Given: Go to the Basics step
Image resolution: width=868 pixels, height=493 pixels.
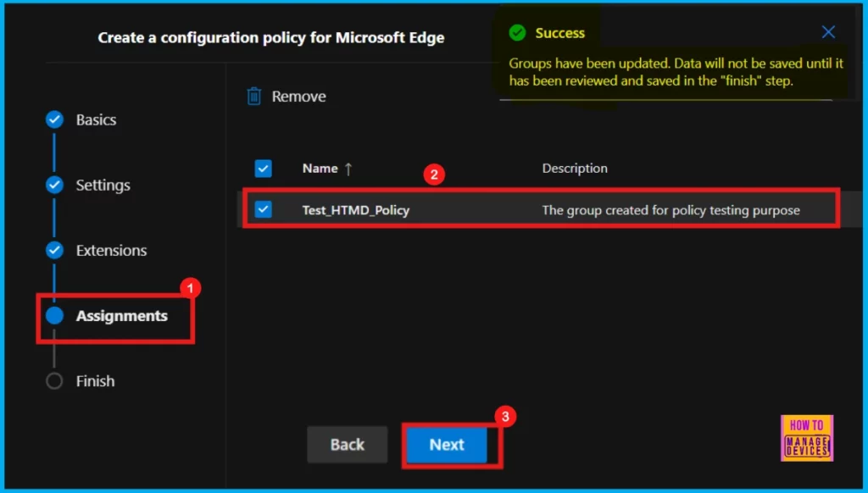Looking at the screenshot, I should (x=96, y=119).
